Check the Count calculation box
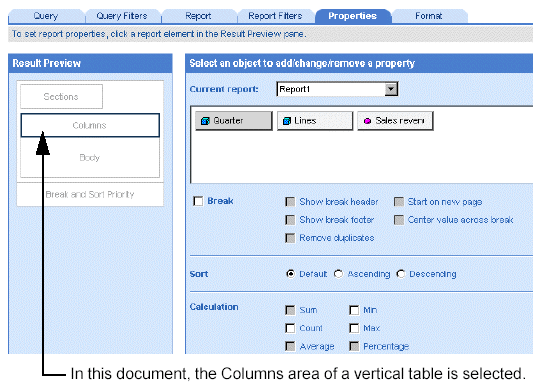 click(x=290, y=328)
